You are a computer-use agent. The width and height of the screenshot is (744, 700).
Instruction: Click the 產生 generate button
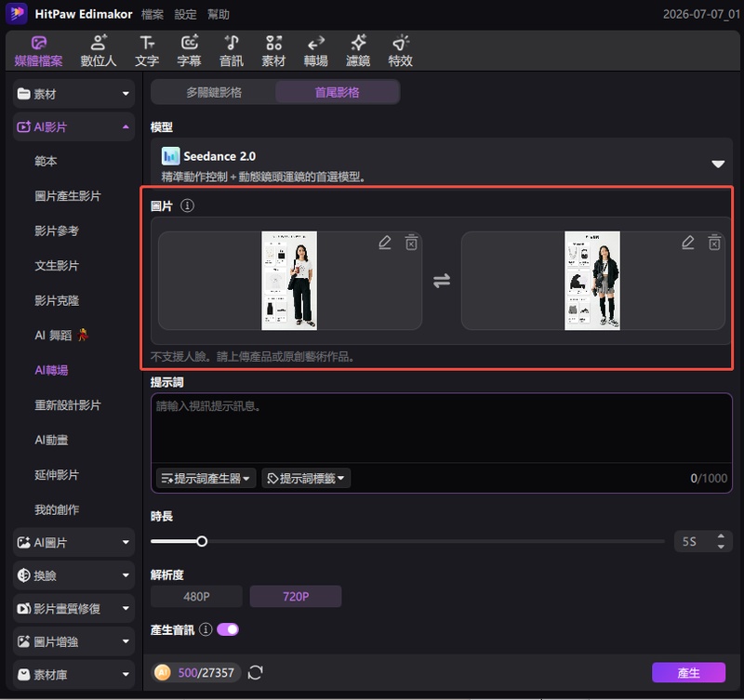(x=688, y=672)
